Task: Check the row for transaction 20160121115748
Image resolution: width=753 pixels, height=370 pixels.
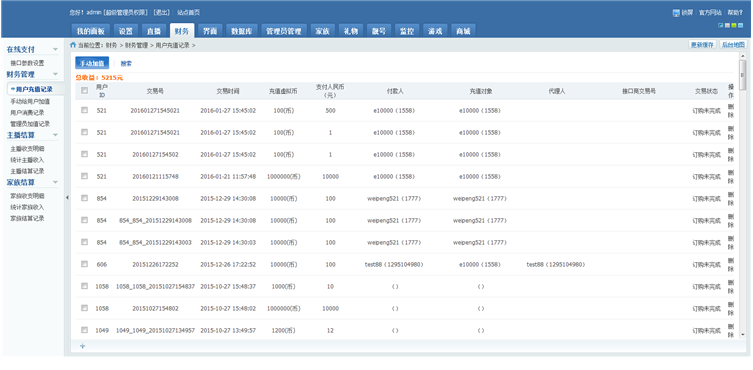Action: 85,176
